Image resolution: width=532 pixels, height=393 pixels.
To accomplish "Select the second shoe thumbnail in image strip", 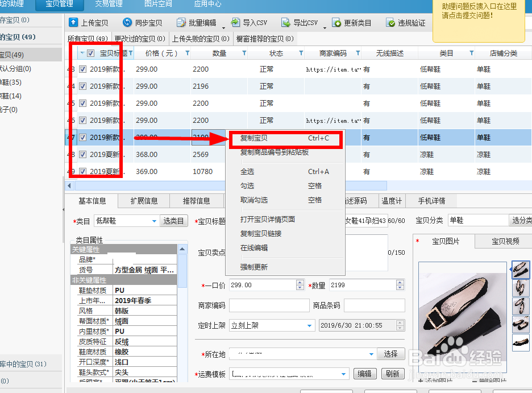I will point(521,287).
